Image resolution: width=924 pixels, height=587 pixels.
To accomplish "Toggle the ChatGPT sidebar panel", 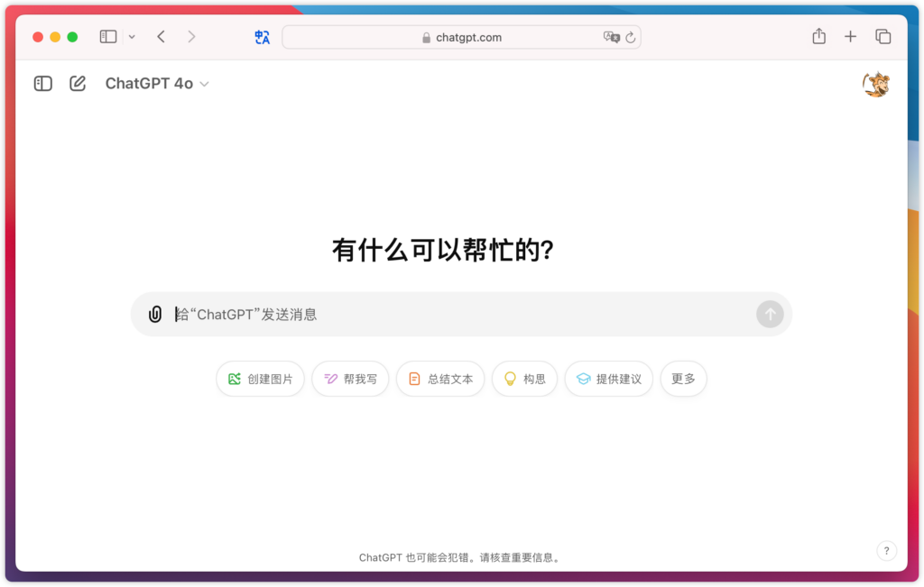I will (x=42, y=84).
